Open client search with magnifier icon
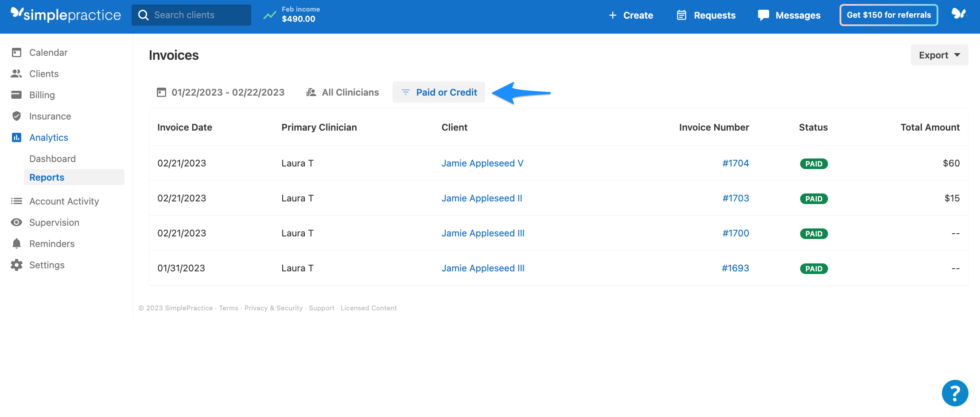 143,15
